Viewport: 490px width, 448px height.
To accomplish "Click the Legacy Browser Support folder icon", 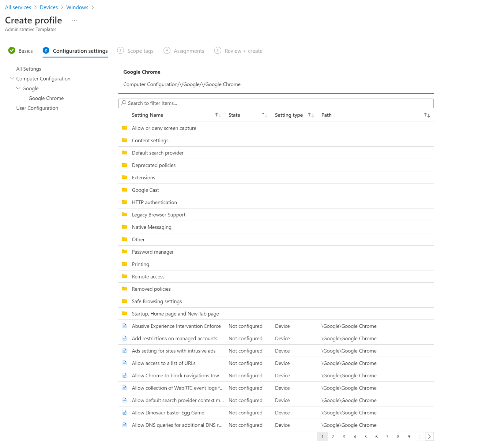I will click(x=124, y=215).
